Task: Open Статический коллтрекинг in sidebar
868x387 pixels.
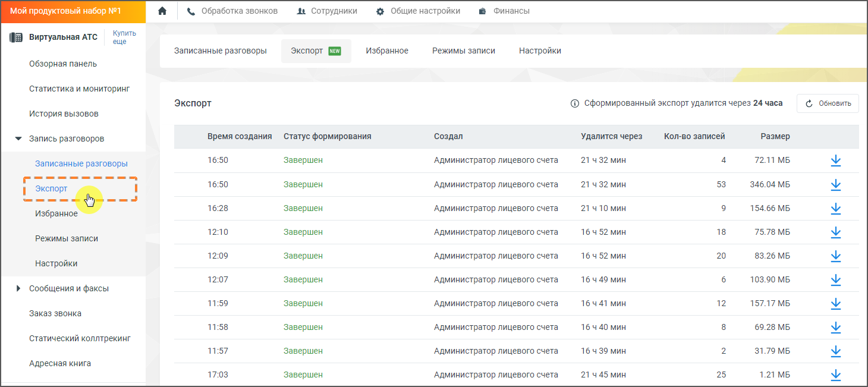Action: click(x=80, y=338)
